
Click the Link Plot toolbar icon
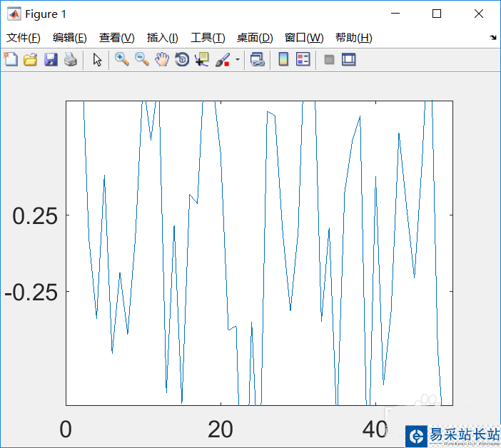[x=258, y=59]
